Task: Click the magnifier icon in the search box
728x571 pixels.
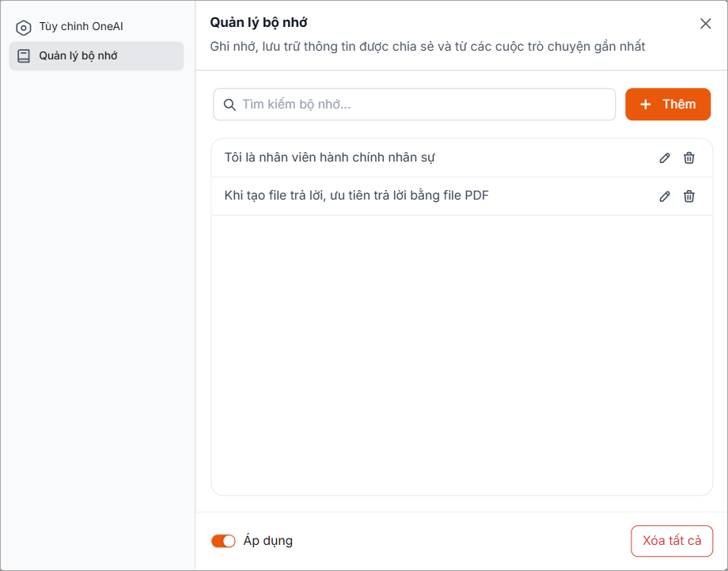Action: click(230, 105)
